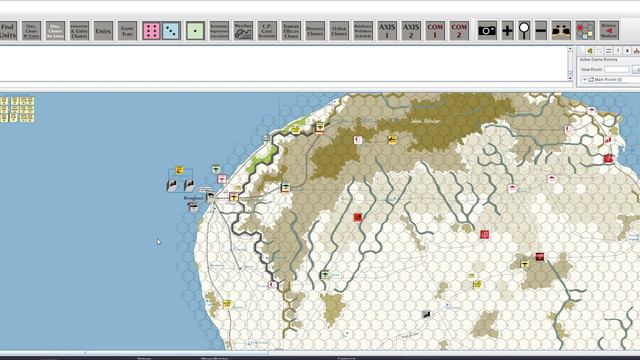Click the Benghazi map label
This screenshot has width=640, height=360.
(193, 198)
